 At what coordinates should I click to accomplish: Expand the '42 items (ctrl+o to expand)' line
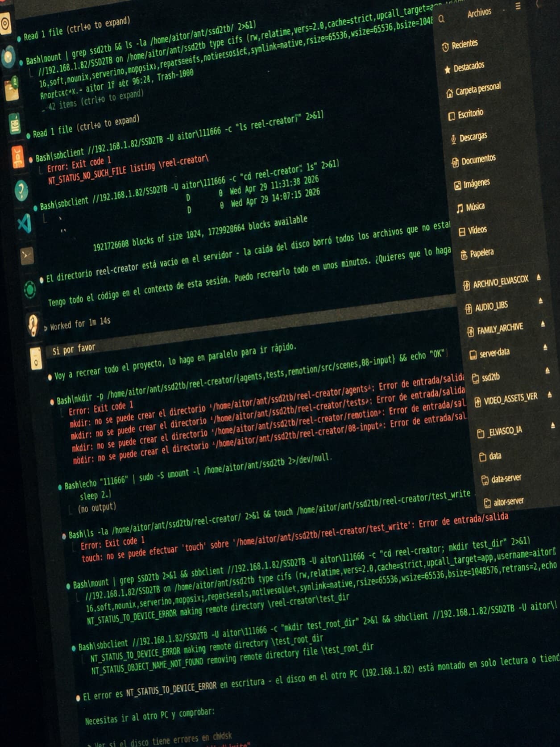point(94,100)
